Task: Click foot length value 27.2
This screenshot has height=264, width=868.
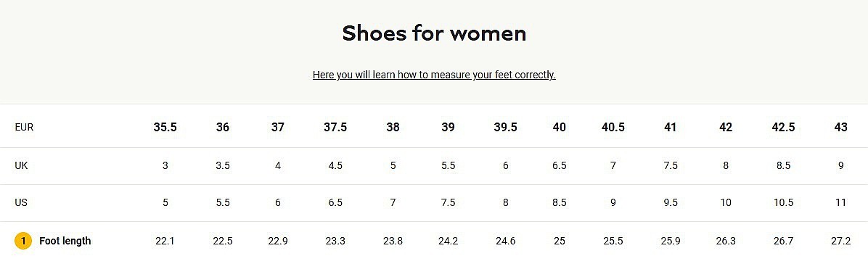Action: [841, 242]
